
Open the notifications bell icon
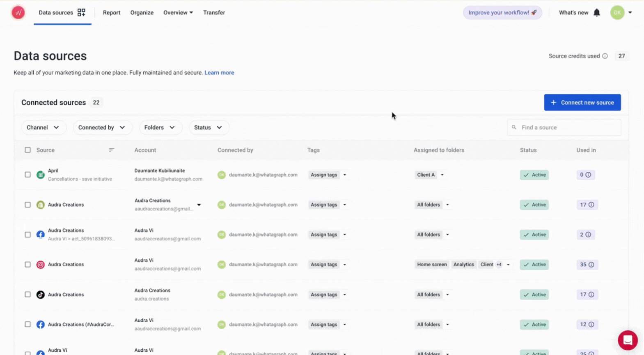tap(596, 13)
